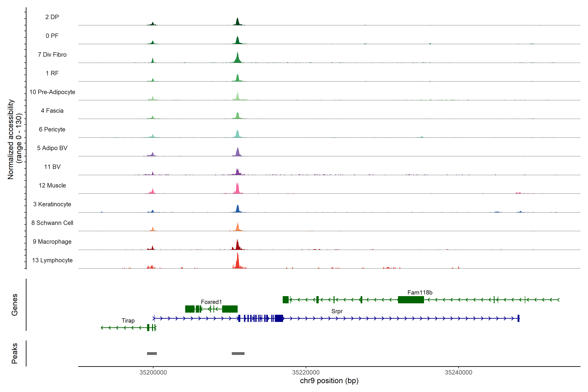Click the 35220000 axis tick label
The image size is (588, 392).
click(x=306, y=372)
